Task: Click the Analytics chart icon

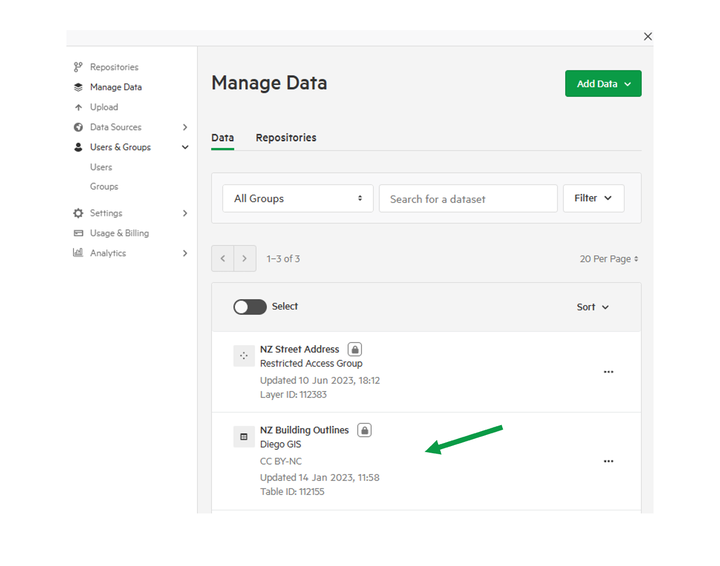Action: (78, 252)
